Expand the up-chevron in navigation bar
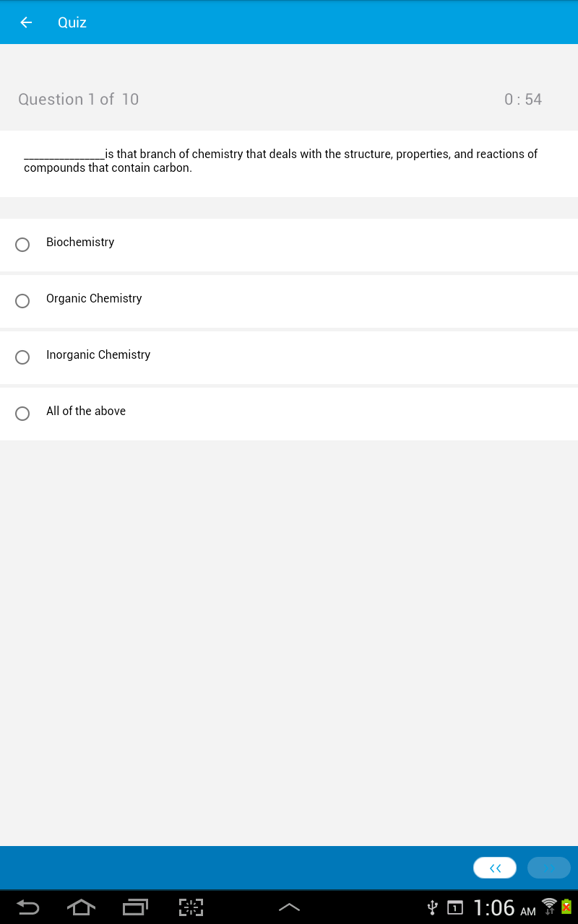 pos(289,907)
